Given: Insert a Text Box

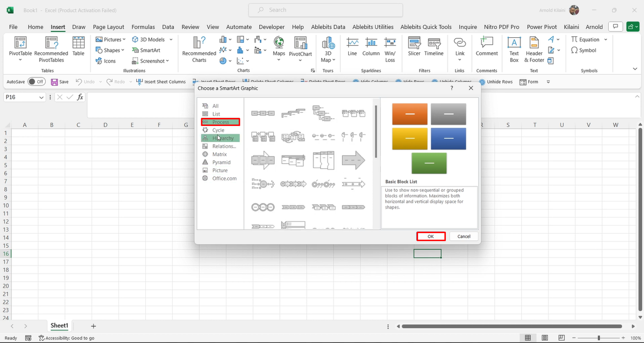Looking at the screenshot, I should click(x=514, y=49).
